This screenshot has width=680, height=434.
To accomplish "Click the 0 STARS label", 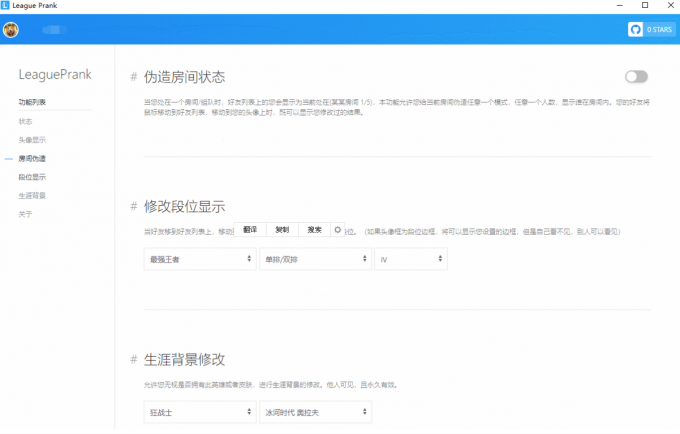I will tap(659, 29).
